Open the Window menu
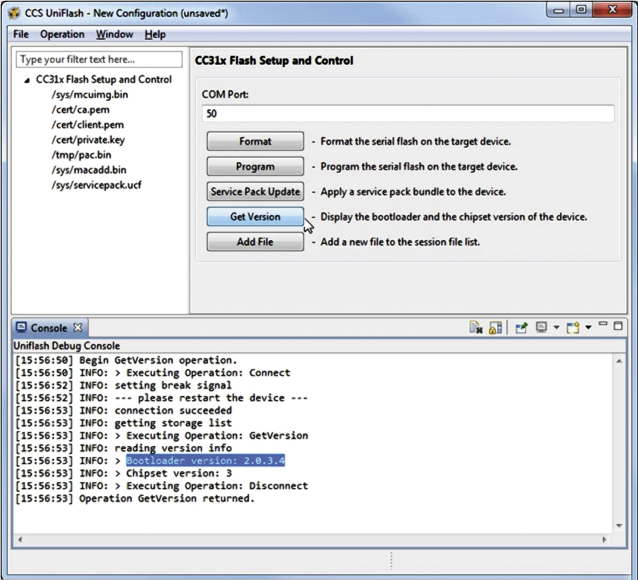 coord(114,34)
